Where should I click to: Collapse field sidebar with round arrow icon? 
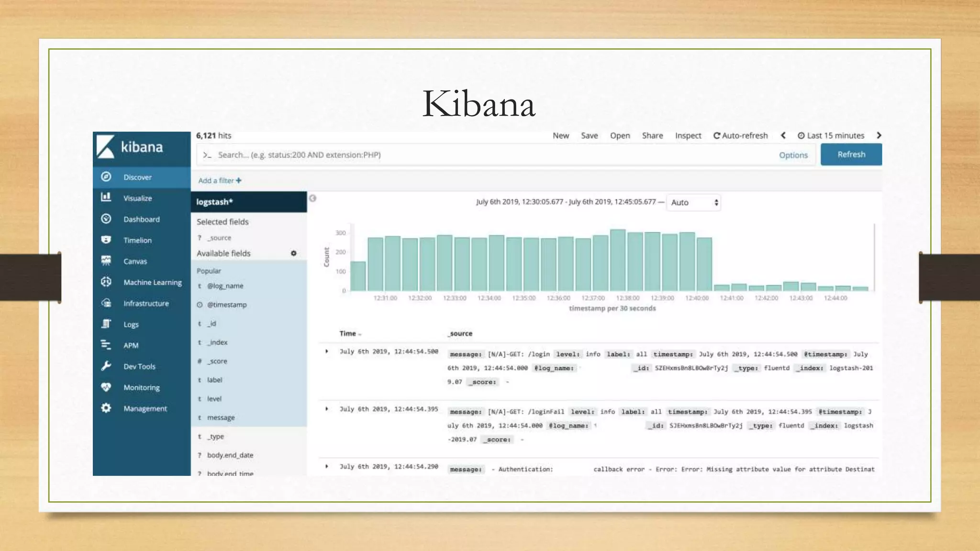pos(312,198)
